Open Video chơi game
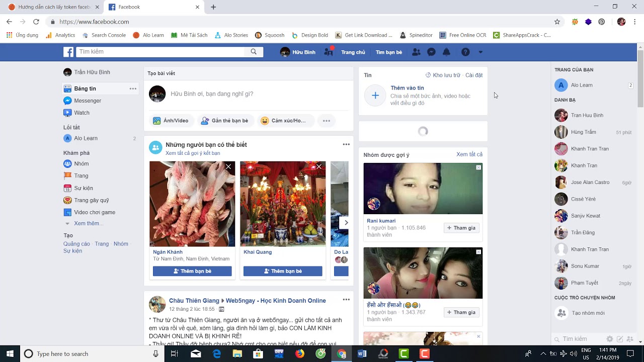This screenshot has height=362, width=644. pyautogui.click(x=94, y=212)
